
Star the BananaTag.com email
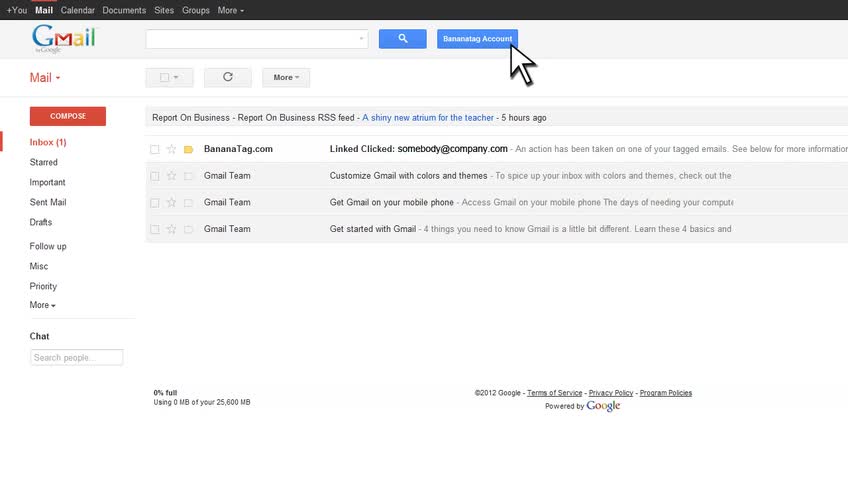click(x=171, y=149)
